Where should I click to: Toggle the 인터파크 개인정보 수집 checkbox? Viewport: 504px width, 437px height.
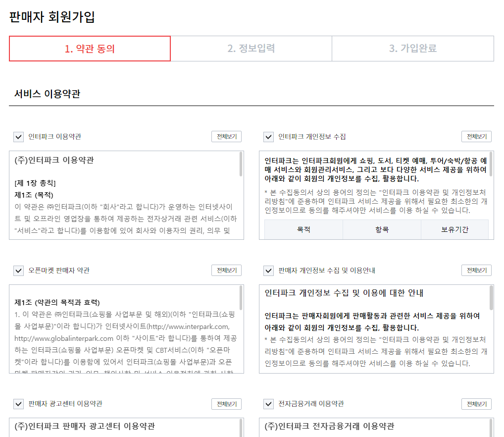point(268,137)
